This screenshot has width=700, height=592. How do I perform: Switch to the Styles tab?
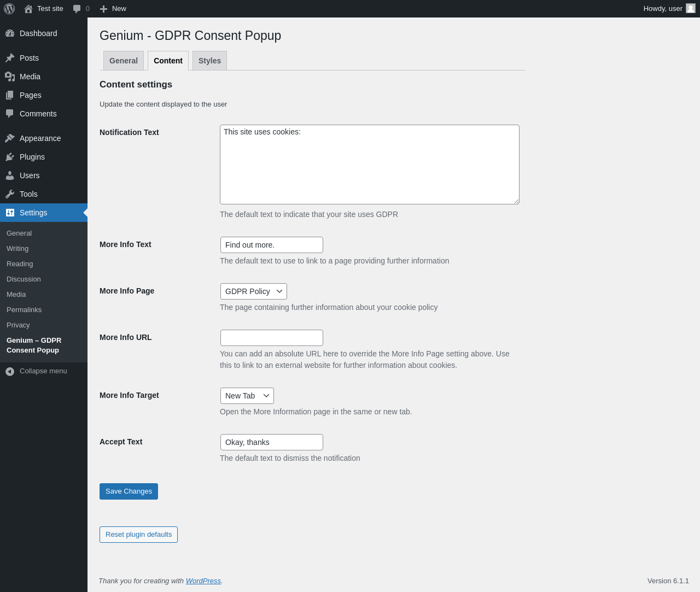[209, 61]
